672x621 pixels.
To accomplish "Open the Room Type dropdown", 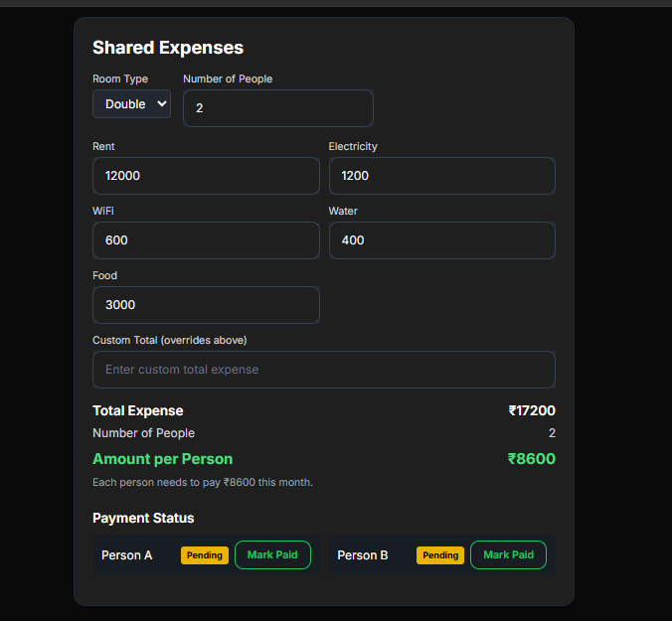I will click(131, 104).
